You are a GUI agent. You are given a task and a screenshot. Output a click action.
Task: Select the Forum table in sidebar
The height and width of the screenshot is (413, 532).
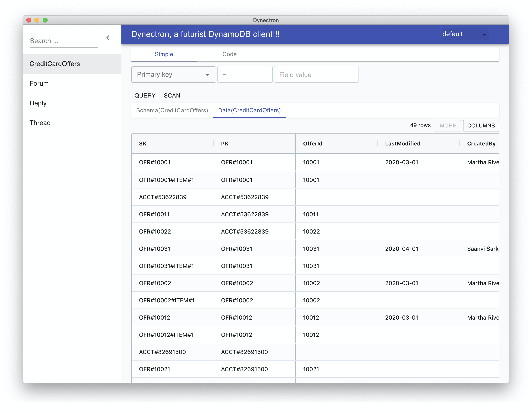tap(39, 83)
